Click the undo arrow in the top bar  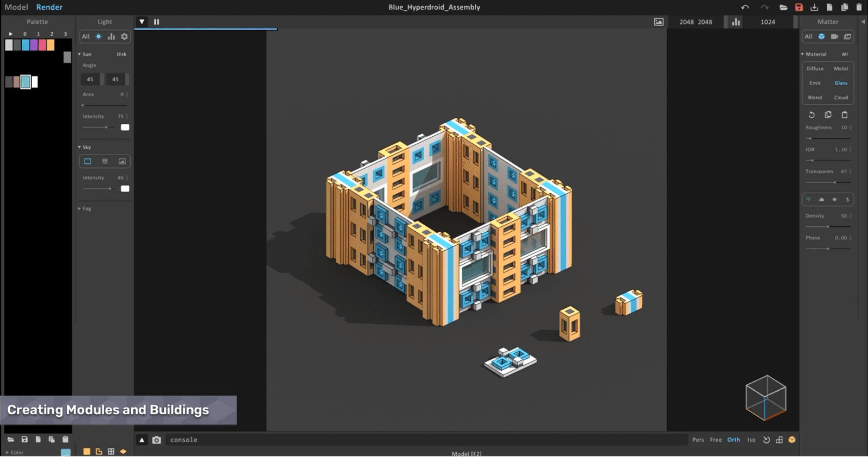click(745, 7)
